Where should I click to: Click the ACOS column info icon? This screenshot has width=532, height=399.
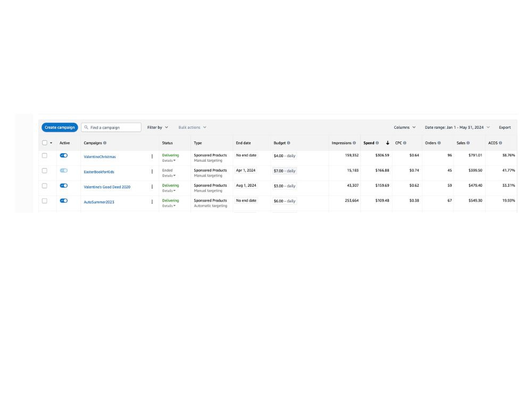(500, 143)
